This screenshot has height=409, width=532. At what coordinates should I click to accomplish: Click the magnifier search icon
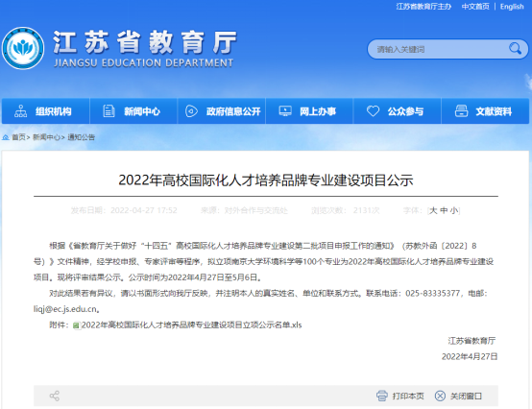point(515,49)
